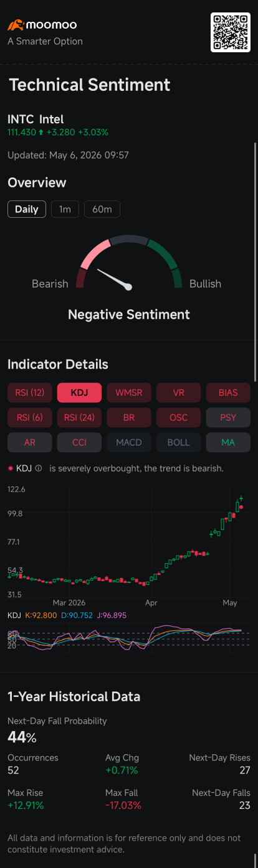
Task: Switch to the 1m timeframe
Action: [65, 209]
